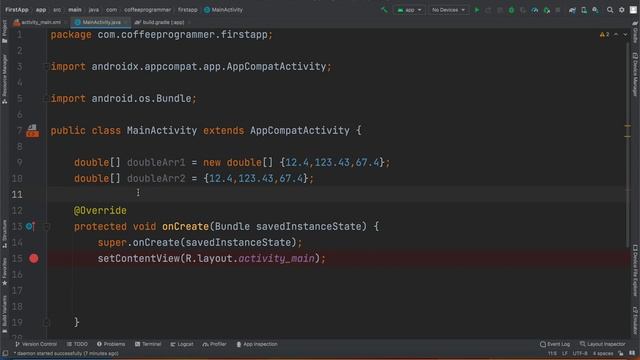This screenshot has height=360, width=640.
Task: Open the Device File Explorer sidebar panel
Action: (635, 270)
